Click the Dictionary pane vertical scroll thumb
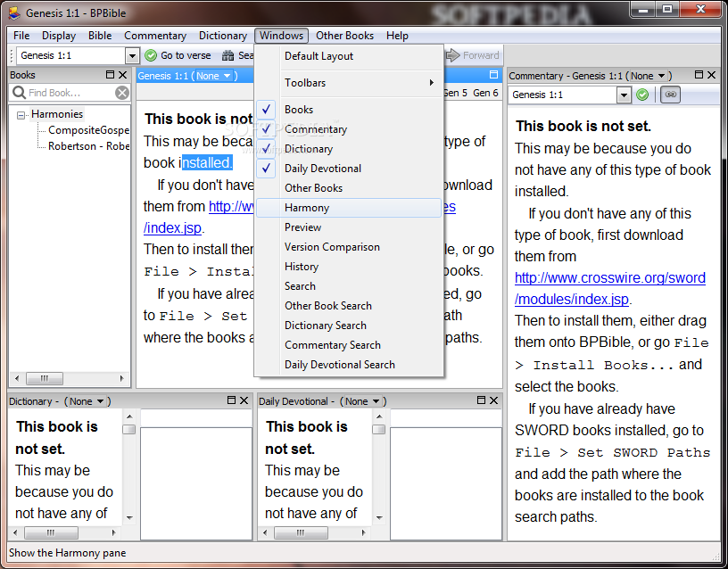 click(128, 429)
